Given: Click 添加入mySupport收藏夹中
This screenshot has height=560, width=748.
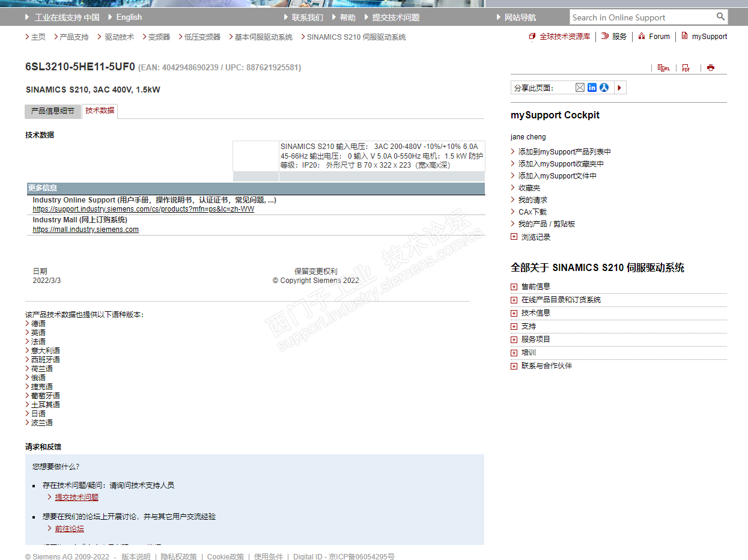Looking at the screenshot, I should 561,164.
